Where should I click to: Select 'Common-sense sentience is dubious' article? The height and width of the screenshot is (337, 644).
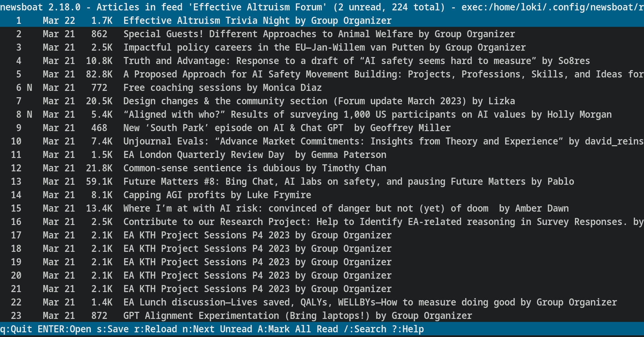255,168
